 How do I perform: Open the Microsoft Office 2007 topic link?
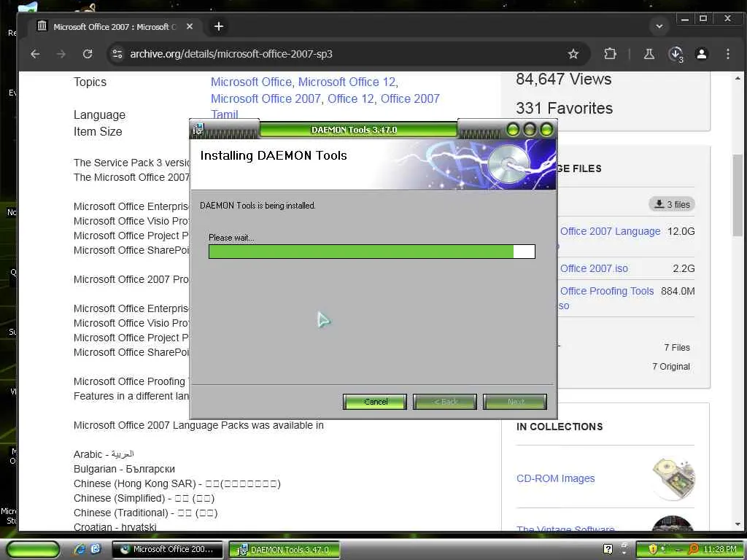coord(266,98)
